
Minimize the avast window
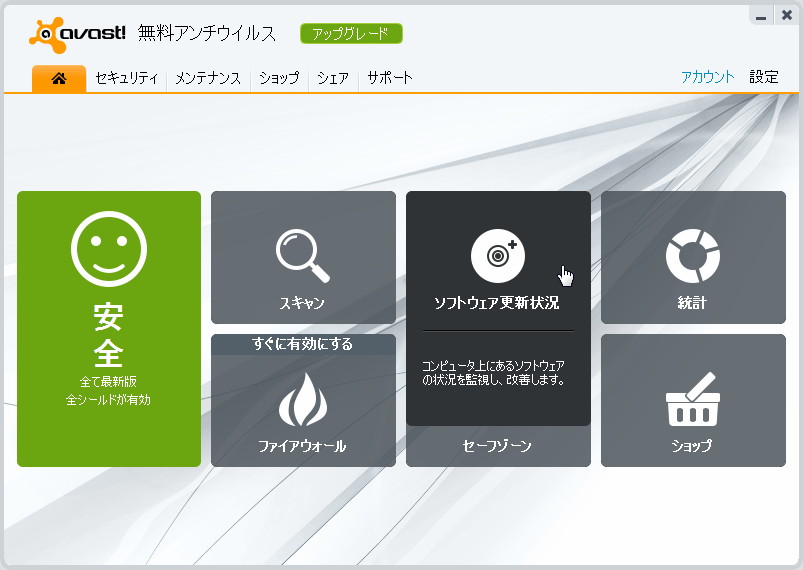pyautogui.click(x=761, y=16)
